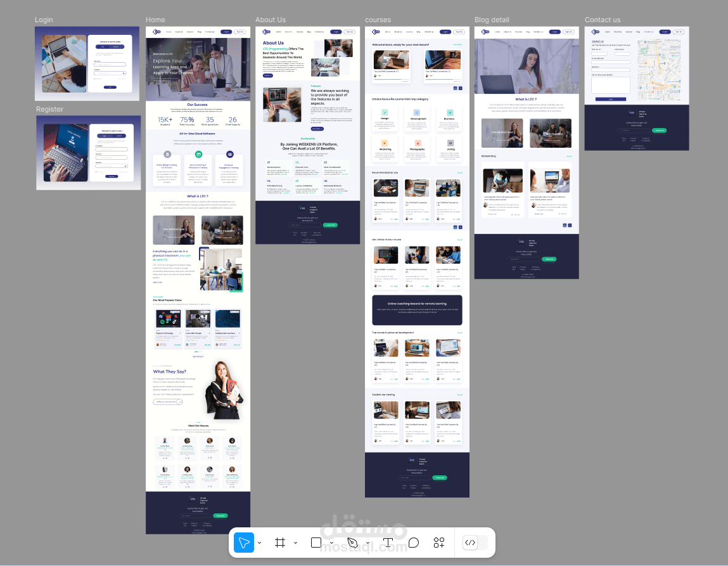Click the Login frame laptop photo

tap(63, 63)
